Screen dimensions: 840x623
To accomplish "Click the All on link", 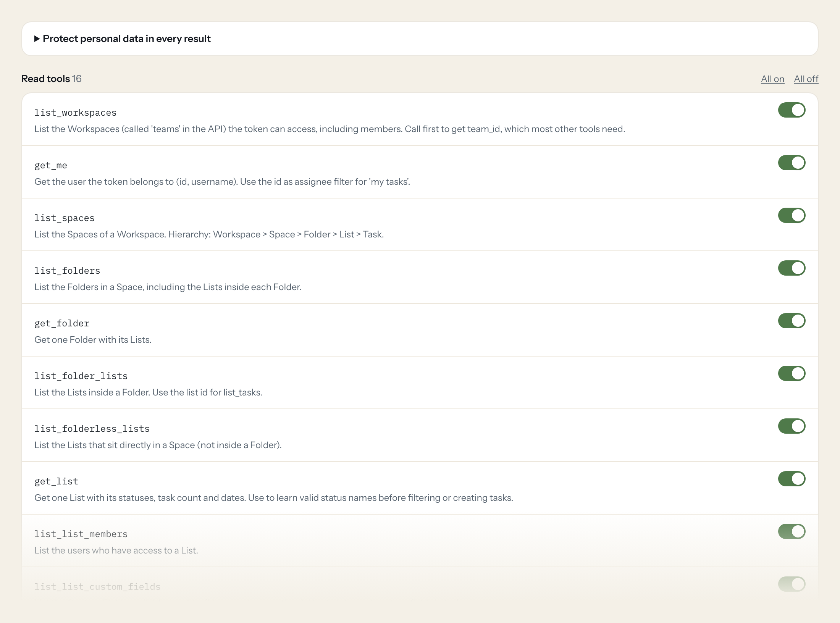I will 772,79.
